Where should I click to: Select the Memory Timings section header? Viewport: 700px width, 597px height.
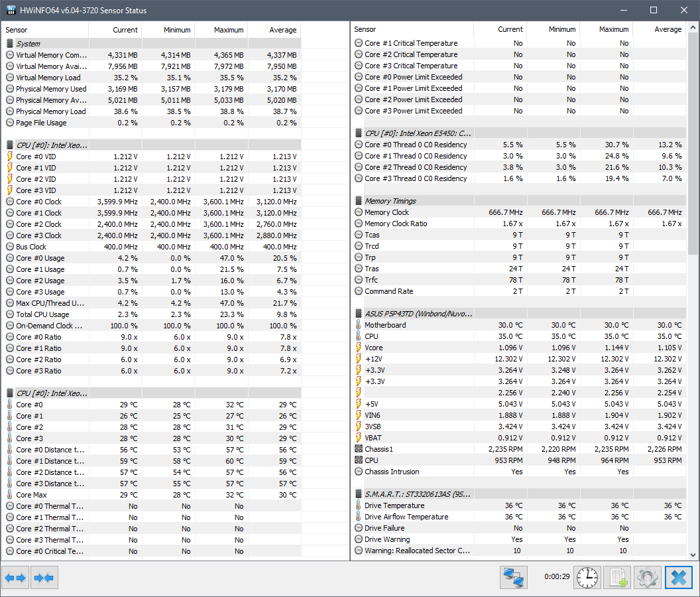click(390, 201)
